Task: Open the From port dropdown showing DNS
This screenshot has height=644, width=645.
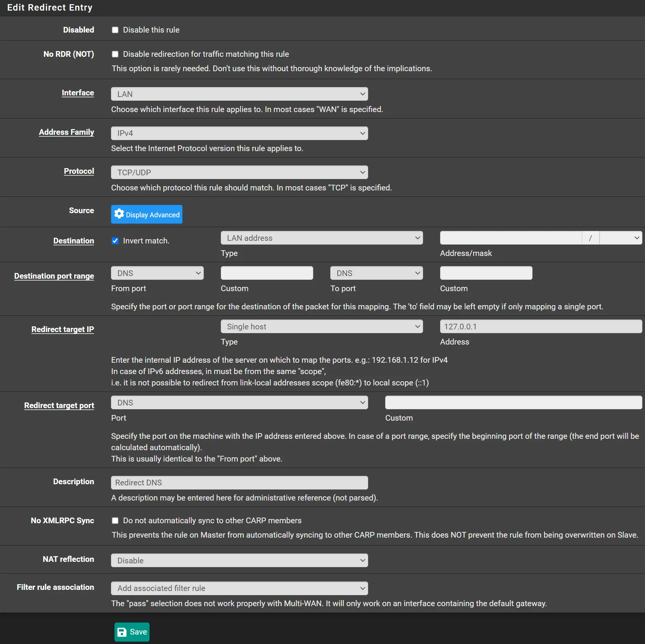Action: [157, 273]
